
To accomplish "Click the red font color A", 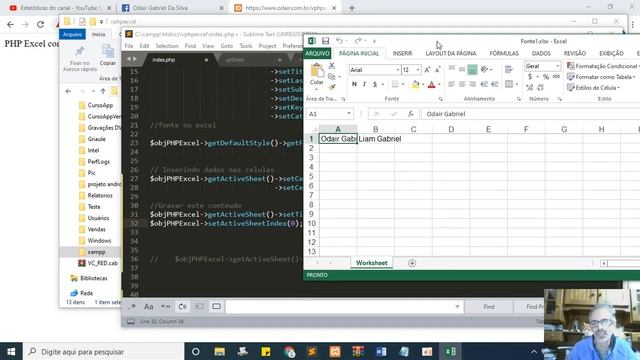I will pyautogui.click(x=432, y=84).
